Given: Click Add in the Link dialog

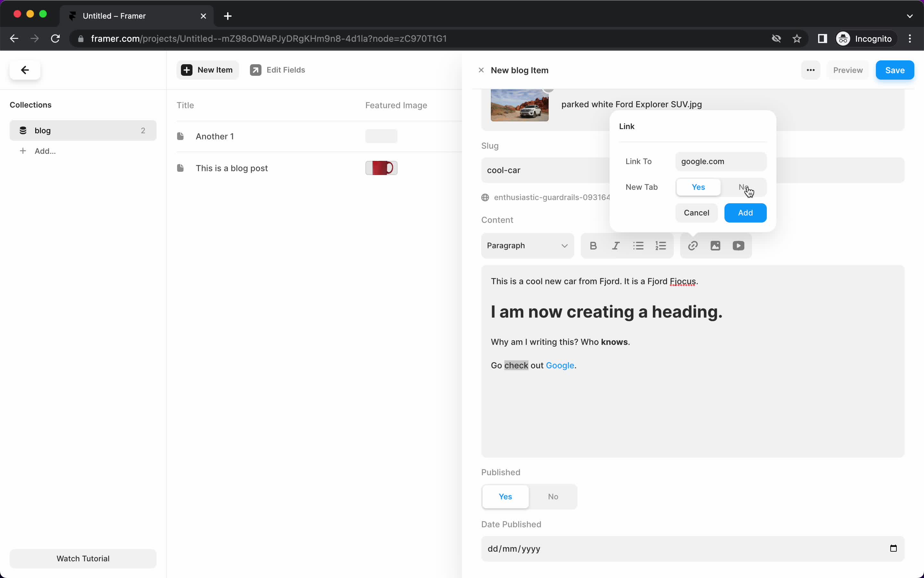Looking at the screenshot, I should point(745,213).
